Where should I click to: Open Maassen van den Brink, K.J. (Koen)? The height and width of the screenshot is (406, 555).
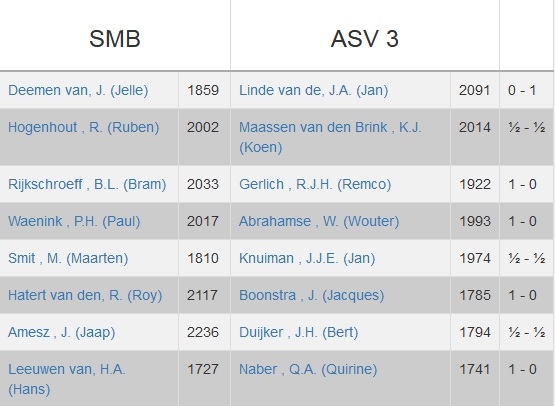coord(330,137)
